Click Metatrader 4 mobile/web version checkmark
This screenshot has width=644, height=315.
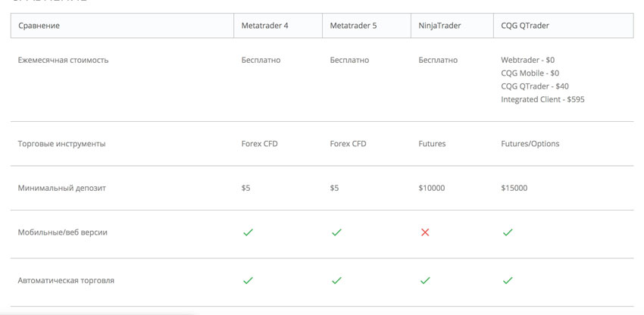point(248,232)
